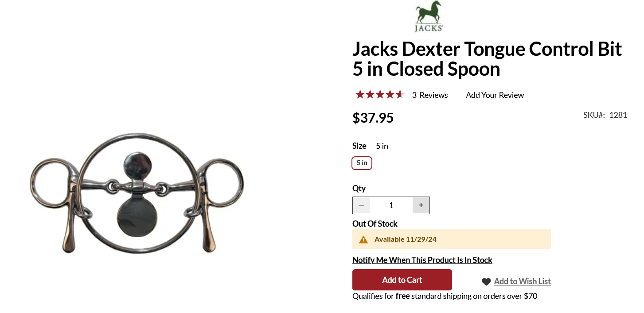Click the Jacks horse logo
The height and width of the screenshot is (313, 644).
click(x=429, y=16)
